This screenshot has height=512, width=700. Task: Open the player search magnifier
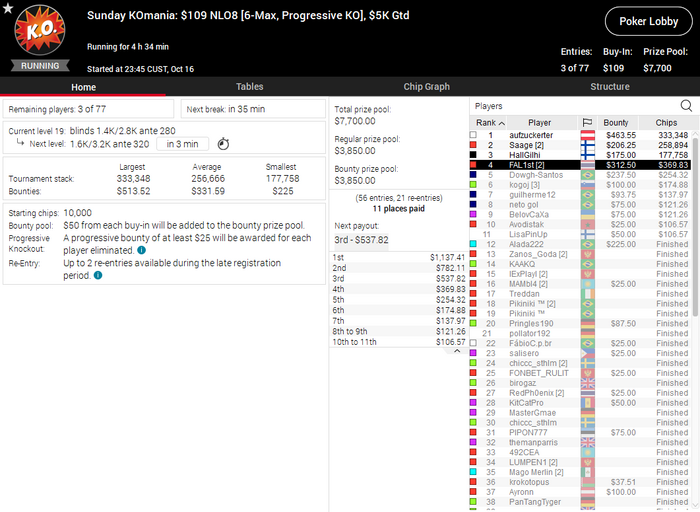pos(686,106)
